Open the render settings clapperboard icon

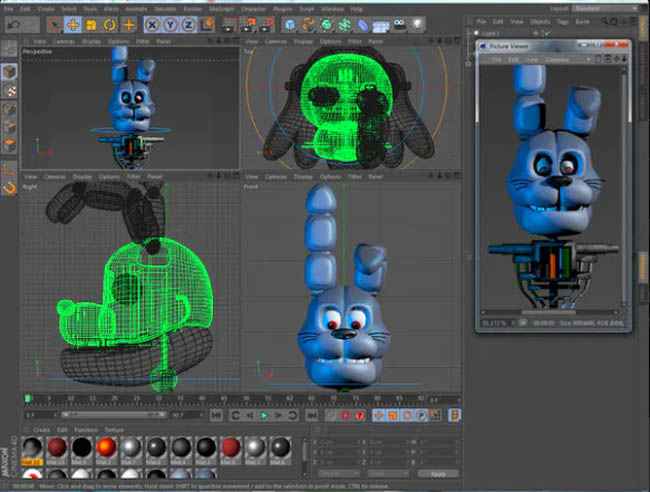(x=267, y=25)
